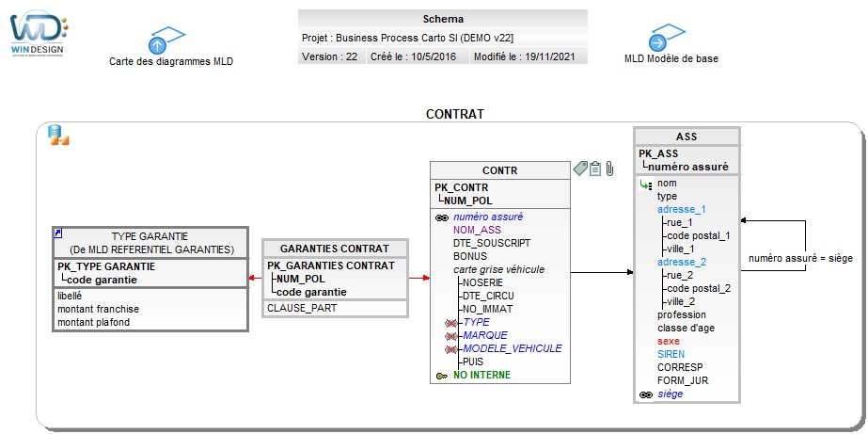Click the key icon next to NO INTERNE
The image size is (868, 434).
[x=442, y=376]
